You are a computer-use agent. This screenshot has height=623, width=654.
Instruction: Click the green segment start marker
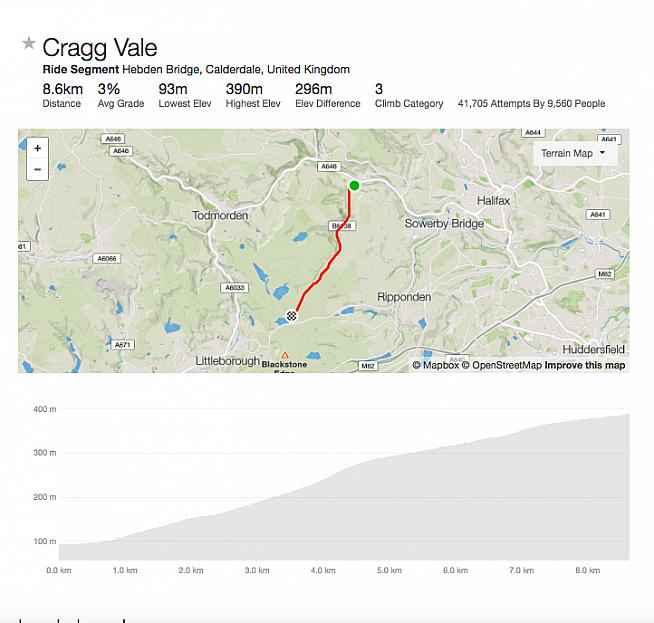354,185
